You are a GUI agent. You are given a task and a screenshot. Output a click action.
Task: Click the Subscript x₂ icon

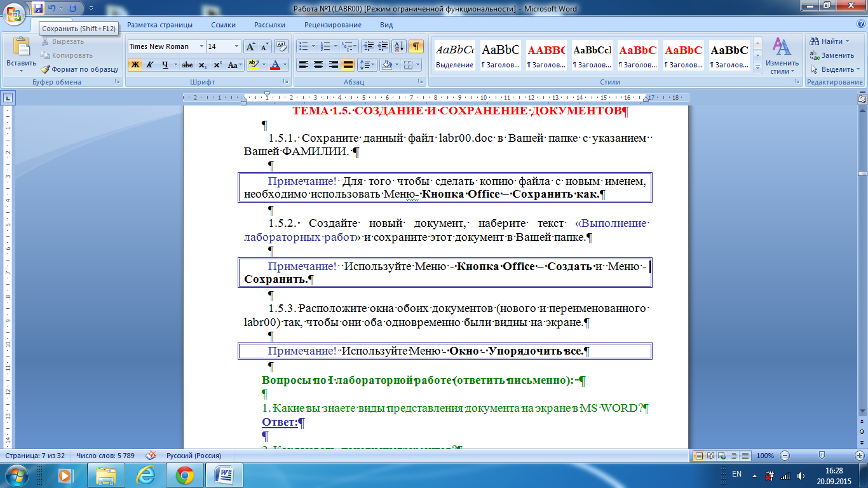click(x=202, y=65)
